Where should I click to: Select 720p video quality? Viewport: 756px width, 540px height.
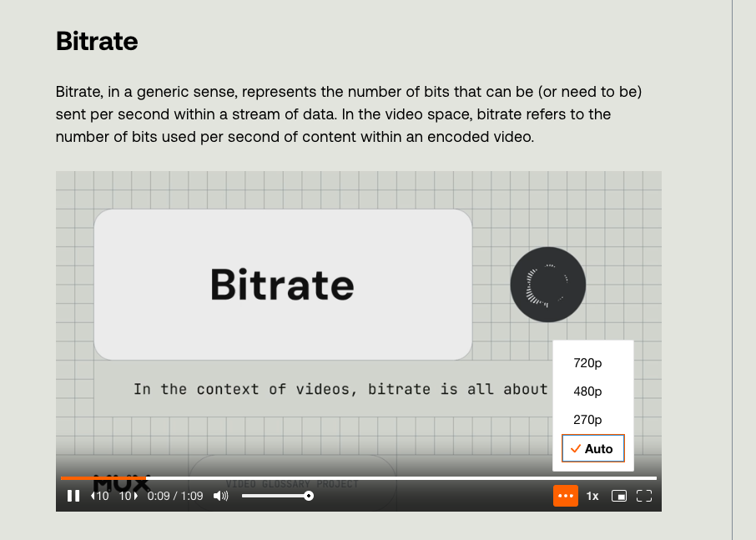pos(587,363)
